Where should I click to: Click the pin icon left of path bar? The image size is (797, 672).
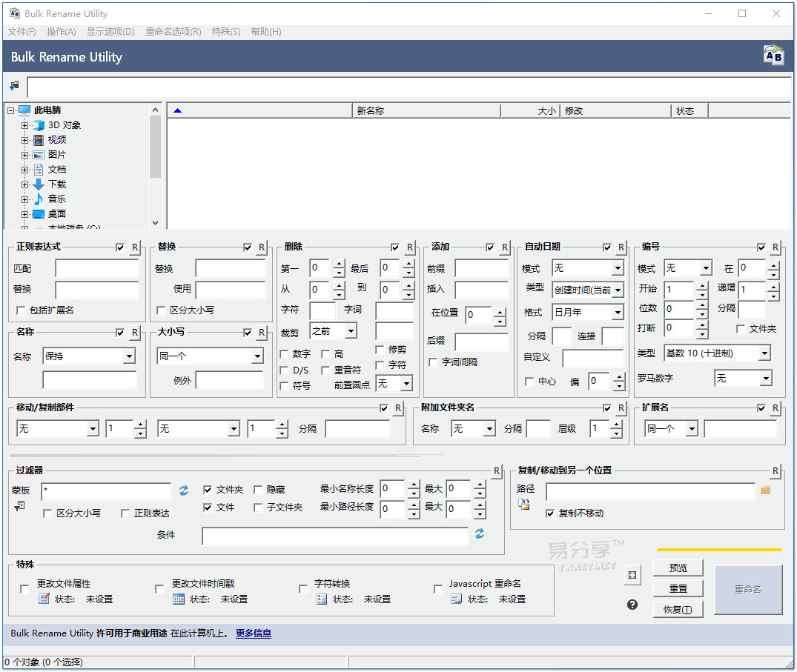coord(13,84)
